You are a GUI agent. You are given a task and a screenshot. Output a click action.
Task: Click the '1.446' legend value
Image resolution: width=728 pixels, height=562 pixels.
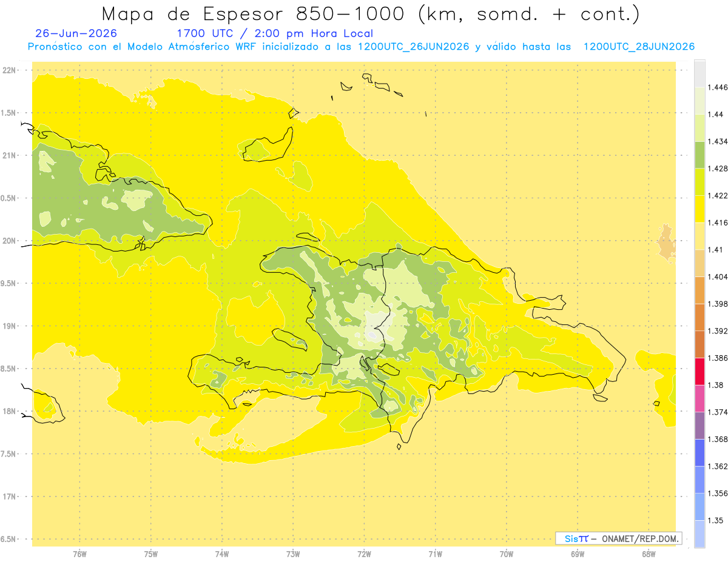pyautogui.click(x=718, y=87)
